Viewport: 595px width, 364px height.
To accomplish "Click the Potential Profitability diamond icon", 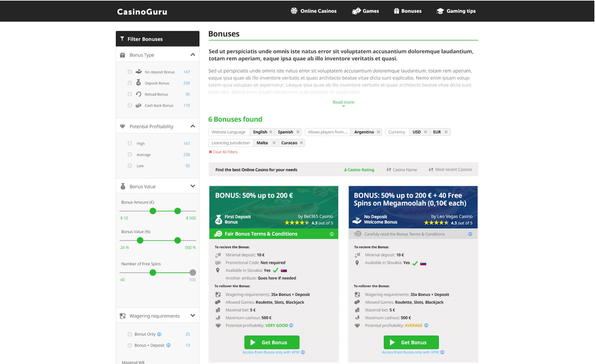I will pos(122,126).
